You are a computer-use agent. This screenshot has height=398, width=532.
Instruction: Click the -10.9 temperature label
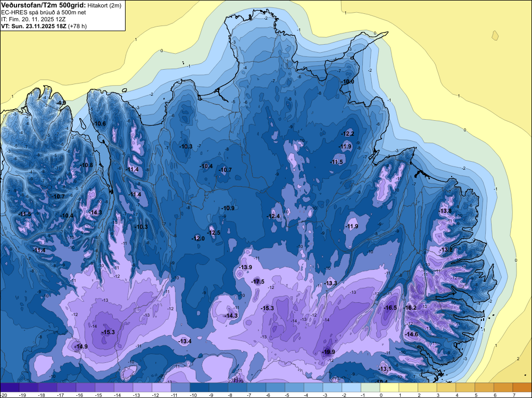228,209
